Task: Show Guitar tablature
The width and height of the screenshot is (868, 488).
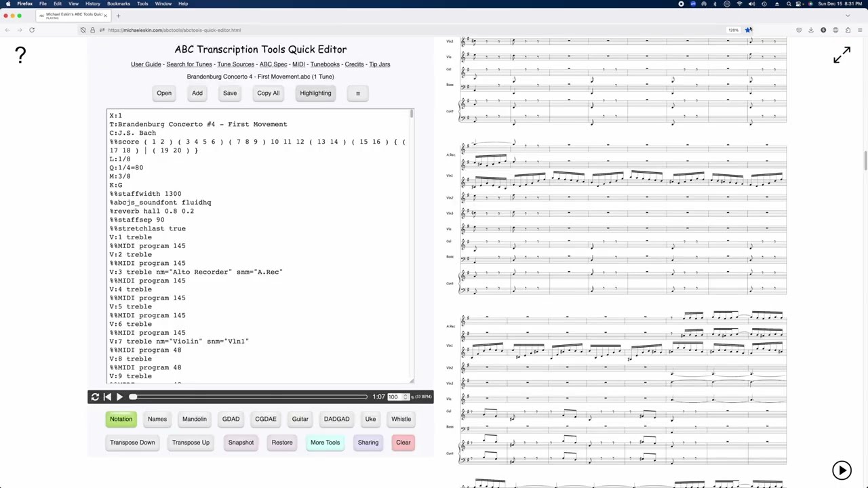Action: pos(300,419)
